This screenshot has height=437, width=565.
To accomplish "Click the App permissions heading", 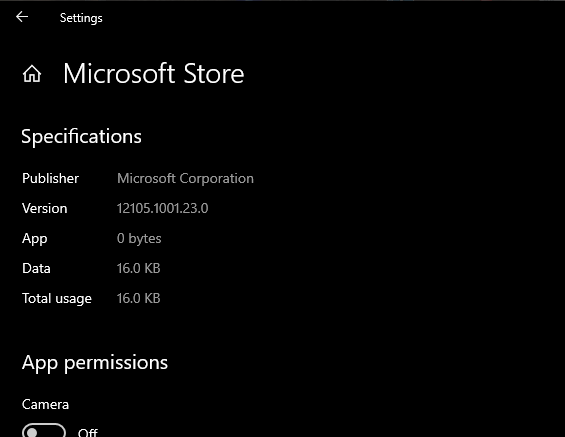I will coord(95,362).
